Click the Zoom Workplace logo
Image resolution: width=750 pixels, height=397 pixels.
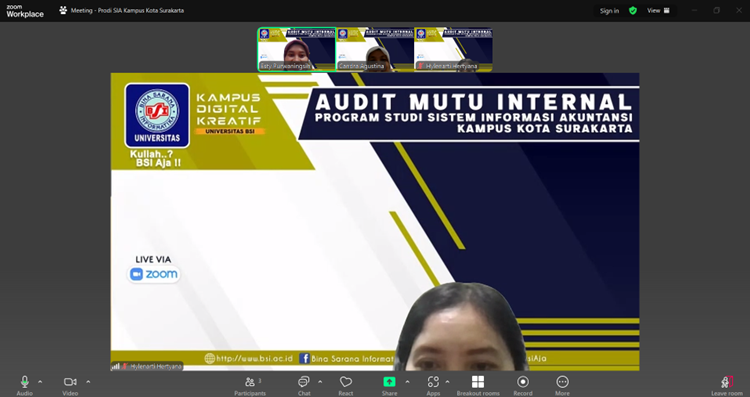click(x=25, y=11)
